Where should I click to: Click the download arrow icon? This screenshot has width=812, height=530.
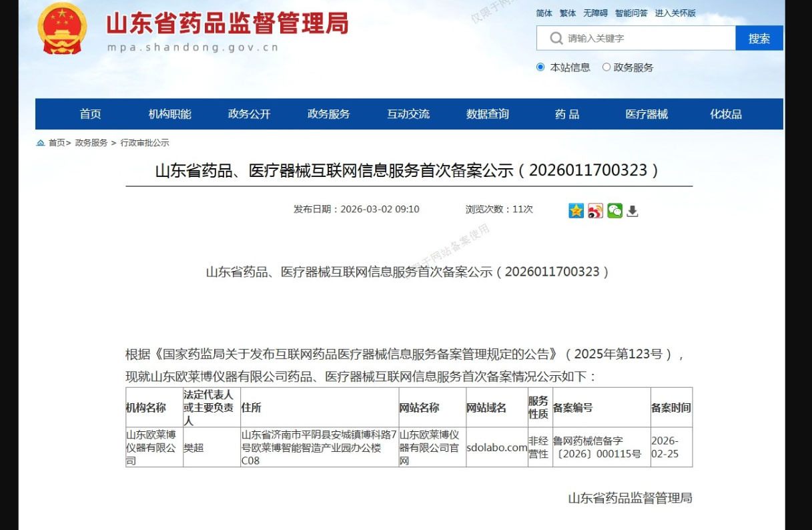click(x=633, y=211)
